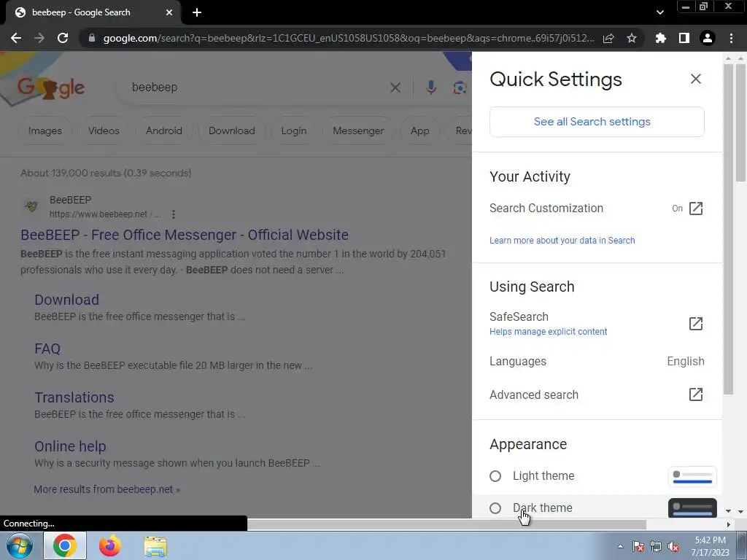Screen dimensions: 747x560
Task: Open the Extensions puzzle icon
Action: point(660,38)
